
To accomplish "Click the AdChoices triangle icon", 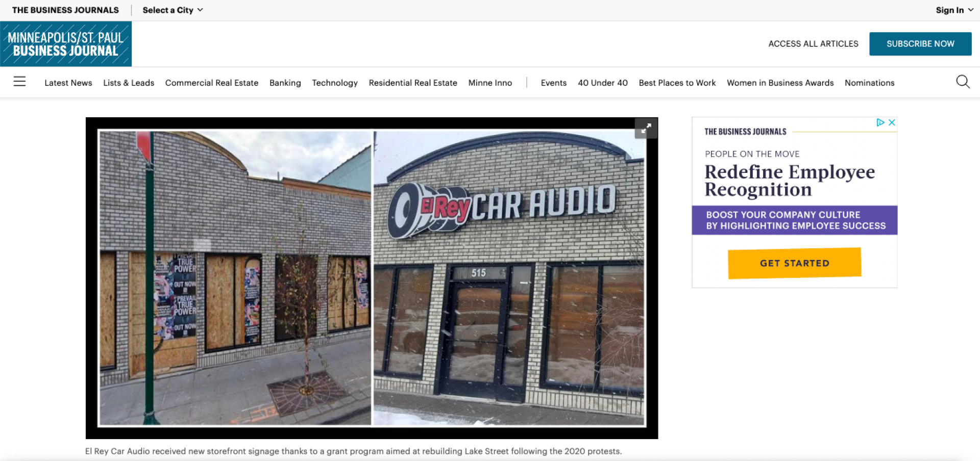I will (880, 122).
